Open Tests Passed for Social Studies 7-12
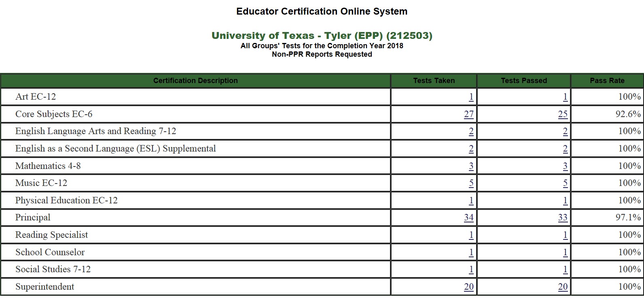Viewport: 644px width, 299px height. click(565, 269)
